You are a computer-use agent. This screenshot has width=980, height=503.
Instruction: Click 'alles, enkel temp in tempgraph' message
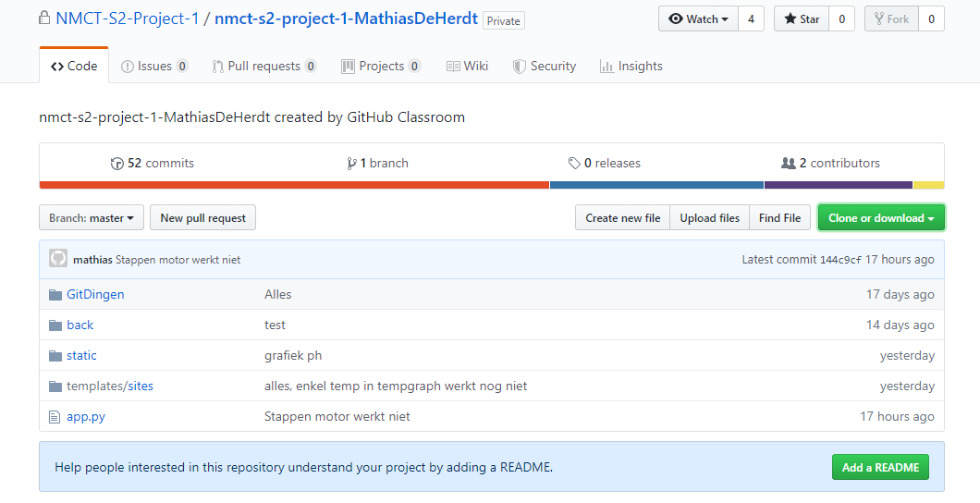396,386
